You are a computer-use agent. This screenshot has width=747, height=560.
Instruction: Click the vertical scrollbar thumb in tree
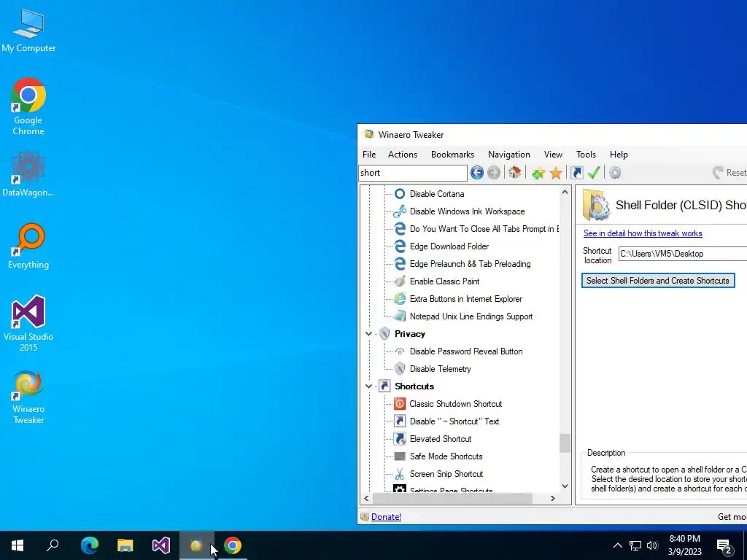tap(565, 444)
